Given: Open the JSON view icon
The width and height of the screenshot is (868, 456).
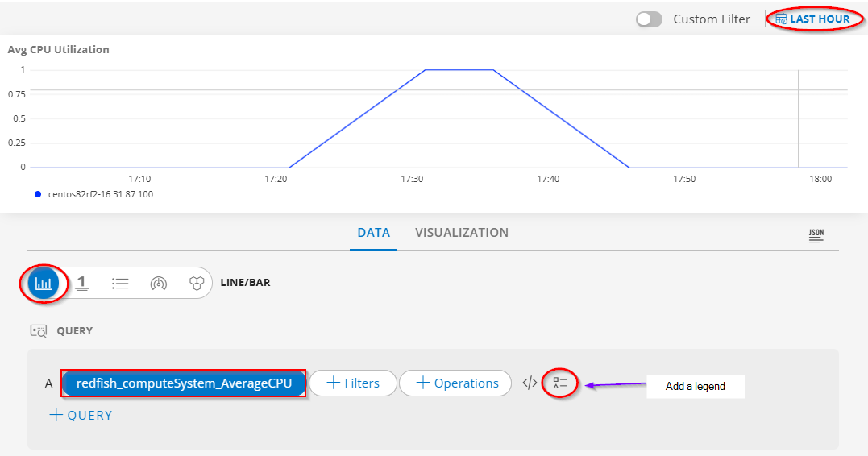Looking at the screenshot, I should tap(816, 236).
